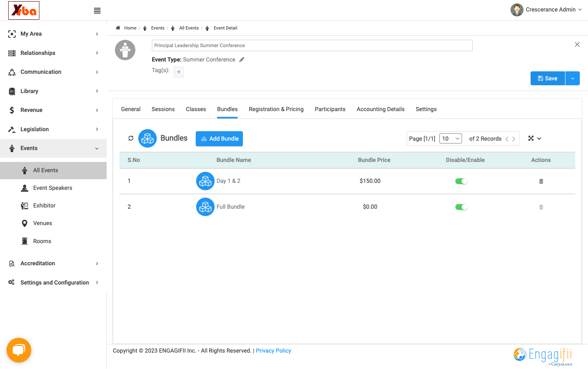The image size is (588, 369).
Task: Open the Registration & Pricing tab
Action: (x=276, y=109)
